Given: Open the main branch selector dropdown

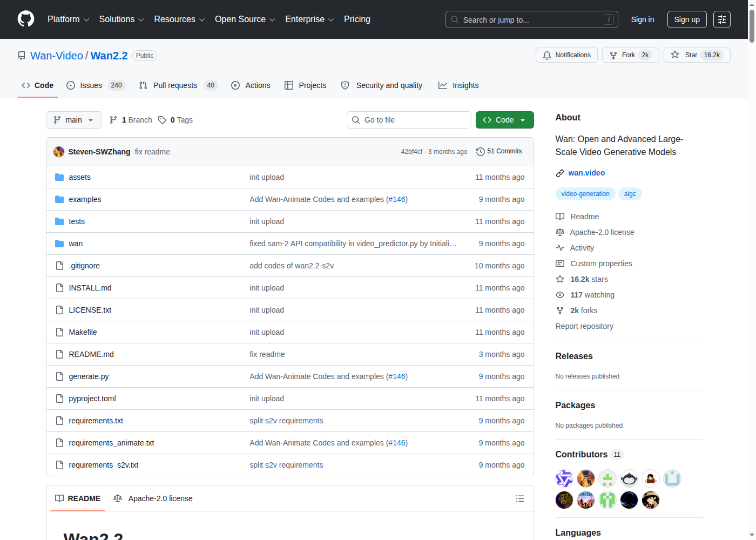Looking at the screenshot, I should click(x=74, y=120).
